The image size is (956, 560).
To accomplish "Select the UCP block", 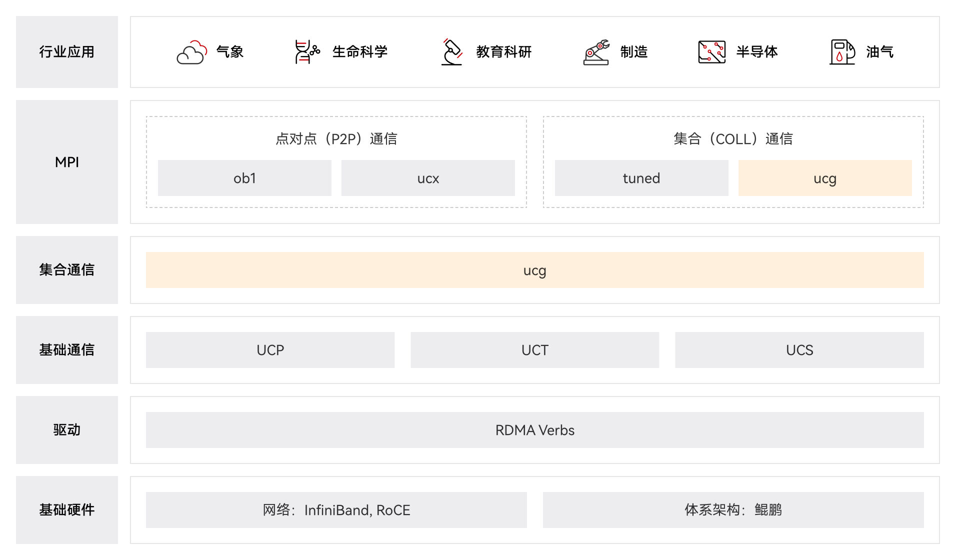I will pos(270,350).
